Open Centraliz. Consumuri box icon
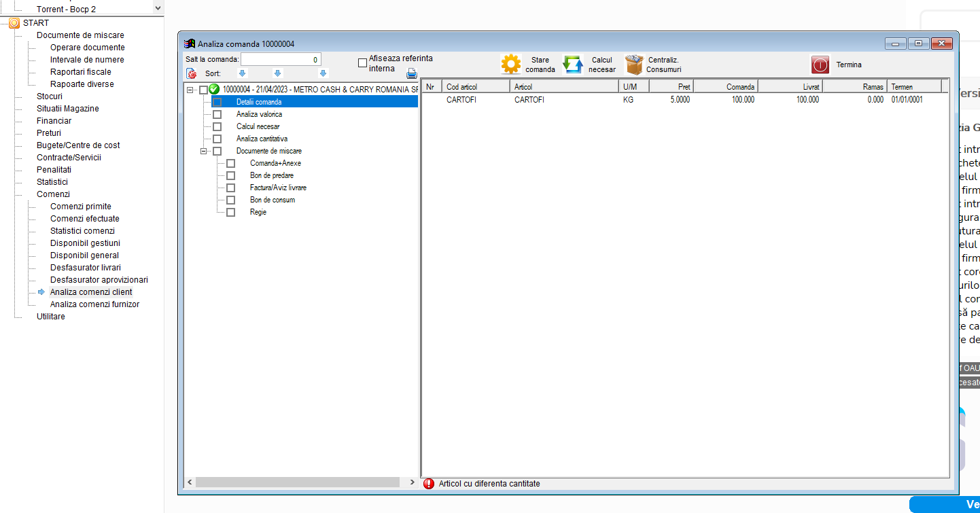Image resolution: width=980 pixels, height=513 pixels. pos(634,65)
